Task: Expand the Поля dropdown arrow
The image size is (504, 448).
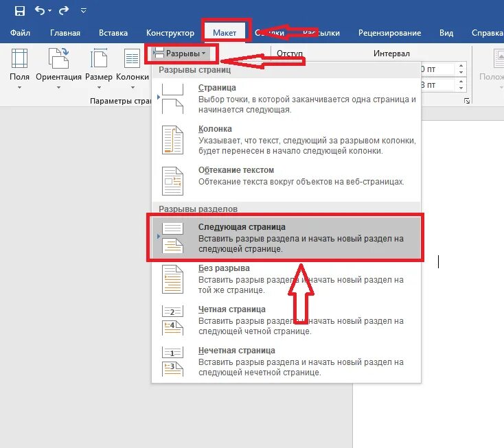Action: point(19,87)
